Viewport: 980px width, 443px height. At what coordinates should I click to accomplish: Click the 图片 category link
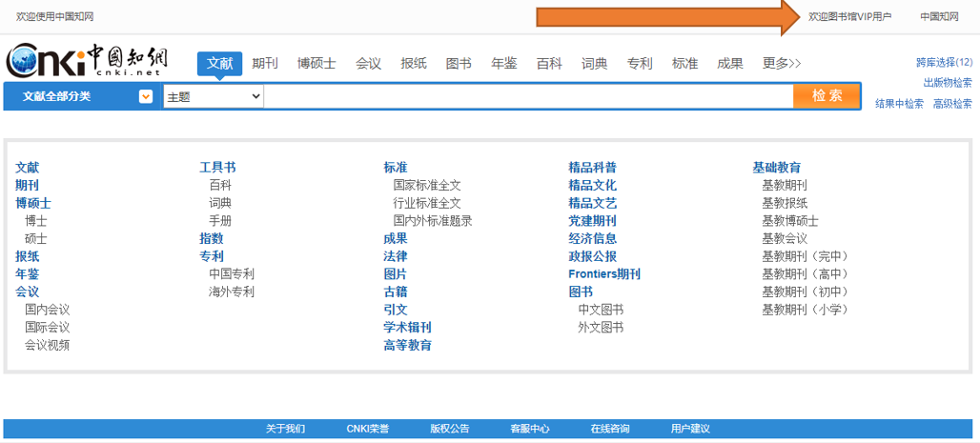395,273
